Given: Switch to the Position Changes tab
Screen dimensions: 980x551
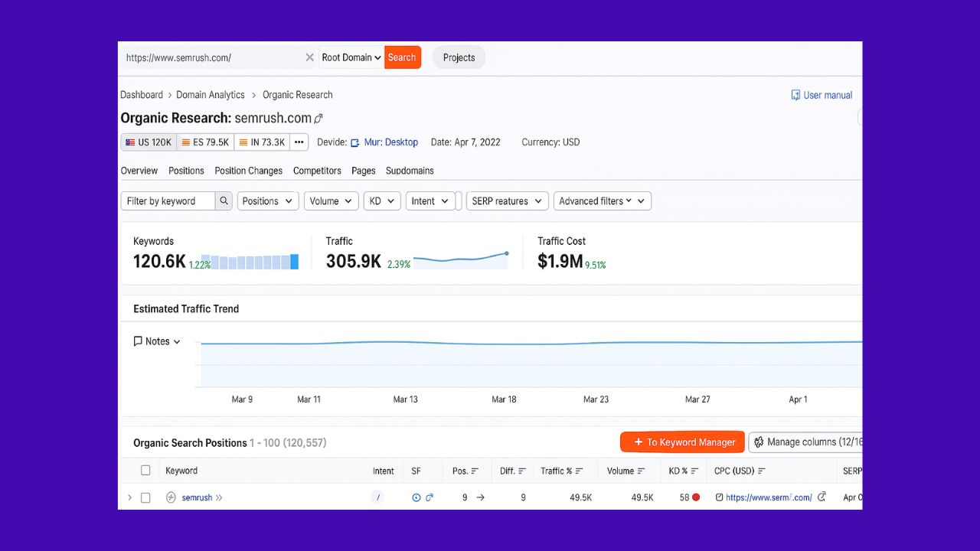Looking at the screenshot, I should (x=249, y=171).
